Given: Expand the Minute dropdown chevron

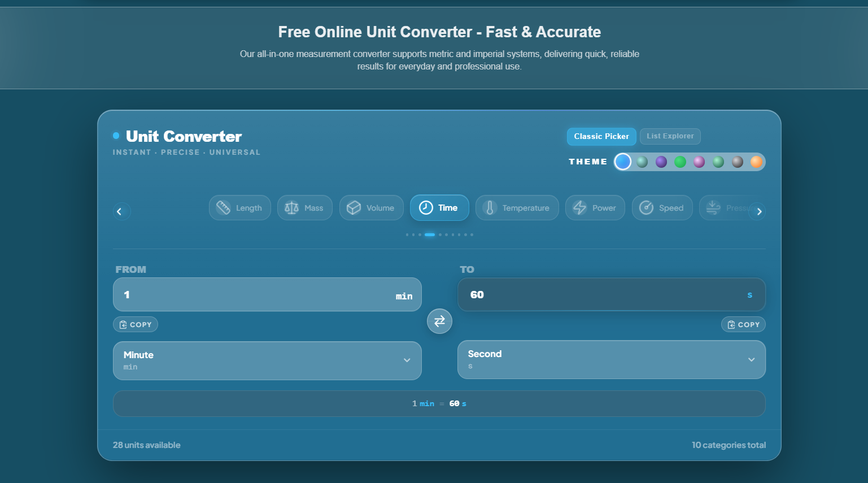Looking at the screenshot, I should pyautogui.click(x=407, y=360).
